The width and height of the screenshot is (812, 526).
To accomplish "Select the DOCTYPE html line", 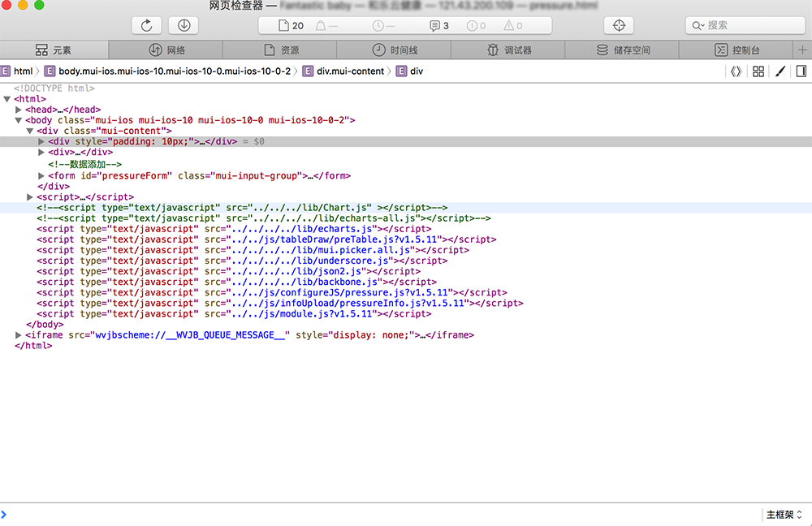I will pos(54,88).
